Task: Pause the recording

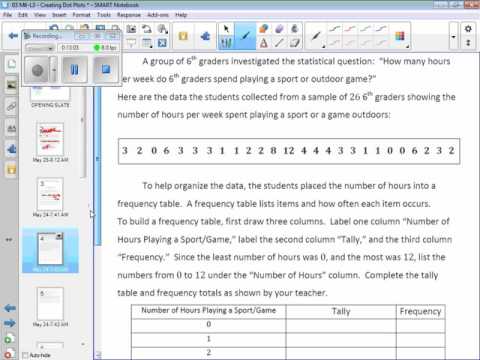Action: coord(75,69)
